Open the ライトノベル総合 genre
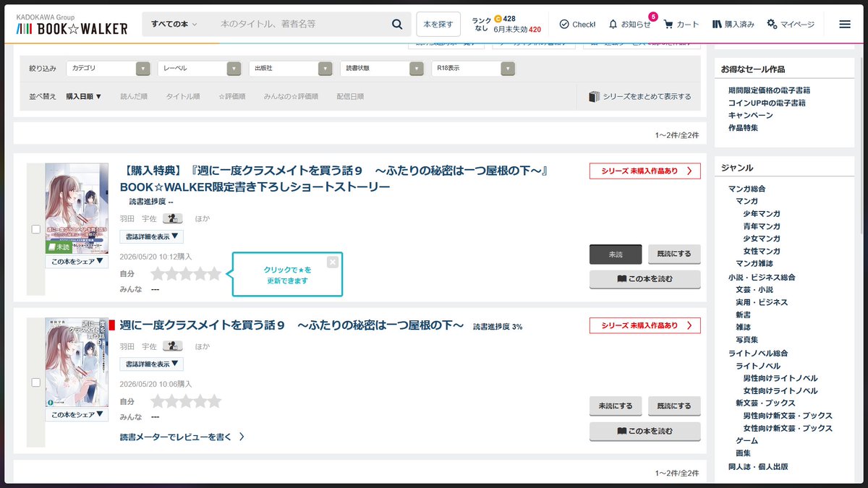This screenshot has width=868, height=488. pyautogui.click(x=758, y=354)
